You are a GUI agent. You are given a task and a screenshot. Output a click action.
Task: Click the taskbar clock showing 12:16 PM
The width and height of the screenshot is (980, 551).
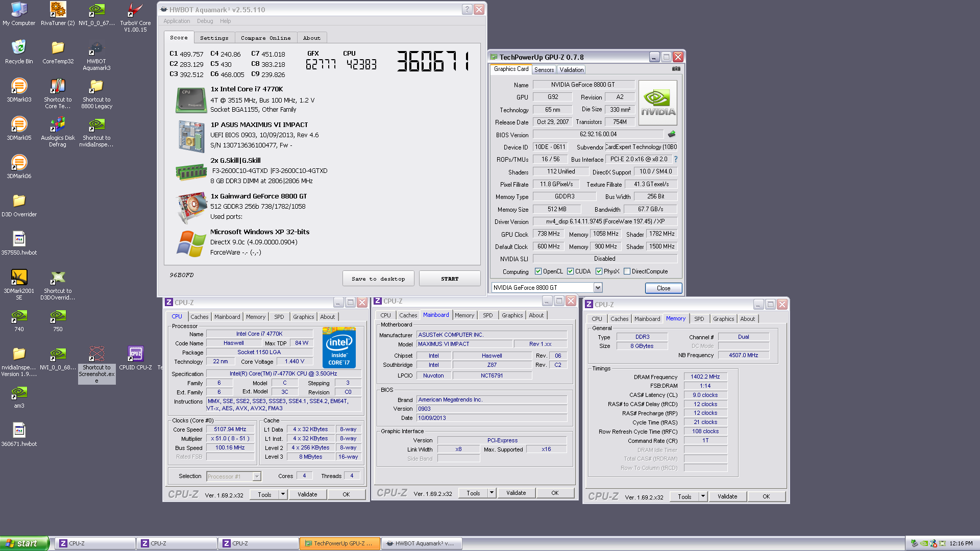tap(961, 544)
